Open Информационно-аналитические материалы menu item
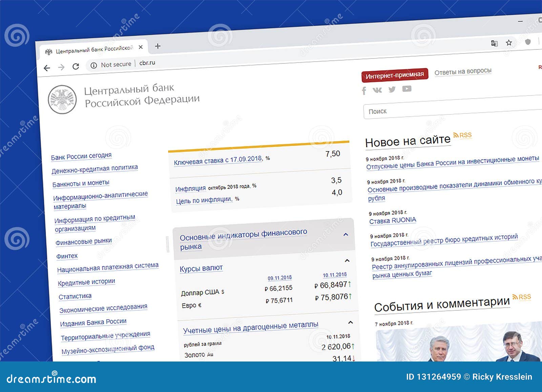Screen dimensions: 542x392 [101, 200]
